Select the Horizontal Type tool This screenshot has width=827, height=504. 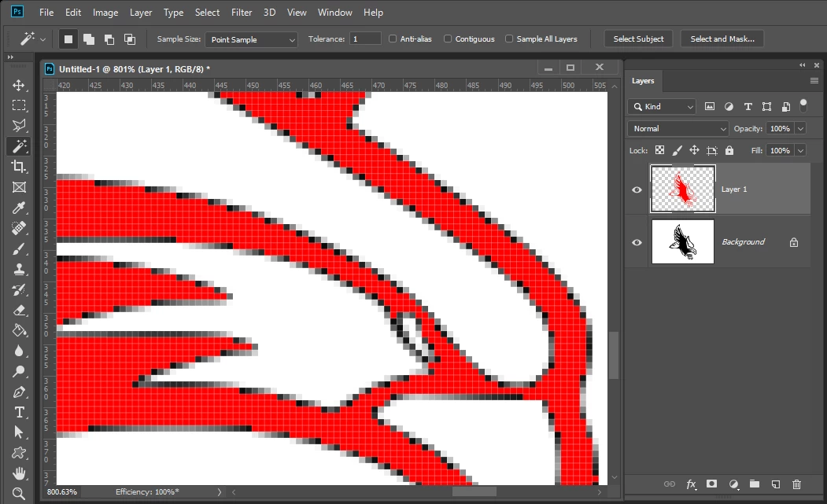tap(19, 412)
